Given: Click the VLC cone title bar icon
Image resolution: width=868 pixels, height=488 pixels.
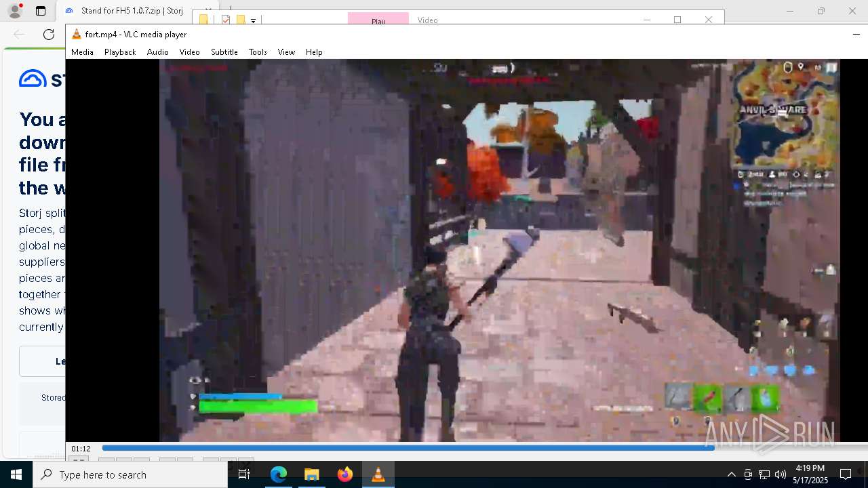Looking at the screenshot, I should [77, 35].
